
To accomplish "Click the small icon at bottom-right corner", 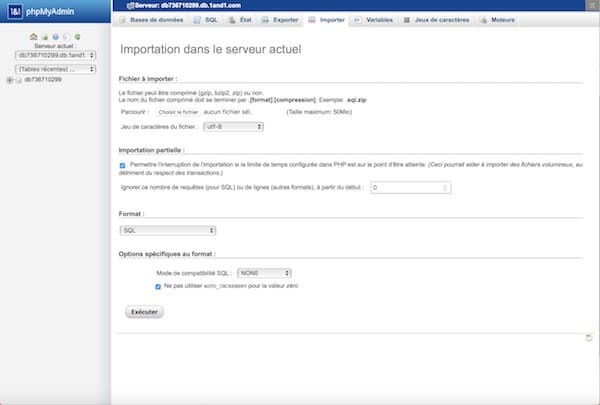I will pyautogui.click(x=588, y=338).
